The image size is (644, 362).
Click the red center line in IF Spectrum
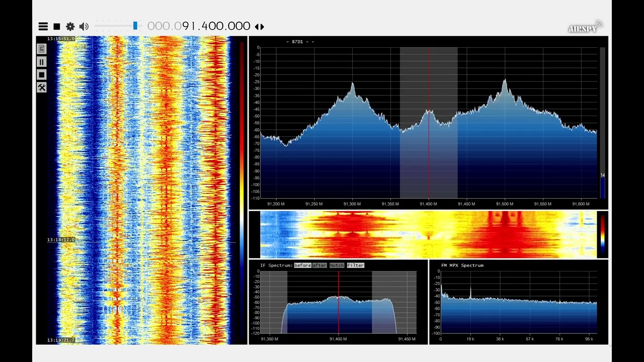click(338, 302)
